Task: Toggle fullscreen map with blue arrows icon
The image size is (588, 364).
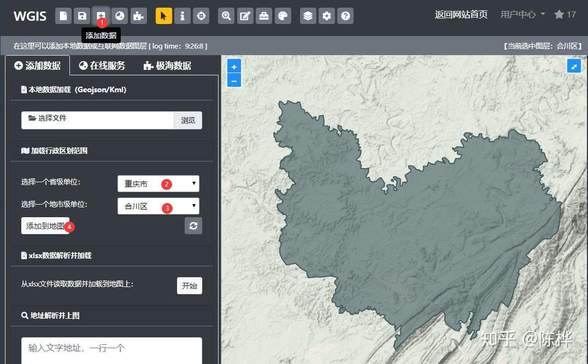Action: pyautogui.click(x=574, y=66)
